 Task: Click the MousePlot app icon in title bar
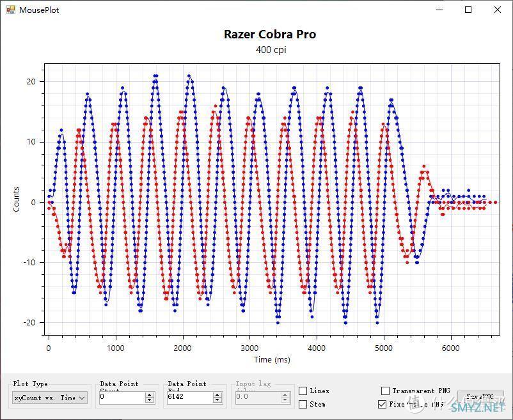pos(10,10)
